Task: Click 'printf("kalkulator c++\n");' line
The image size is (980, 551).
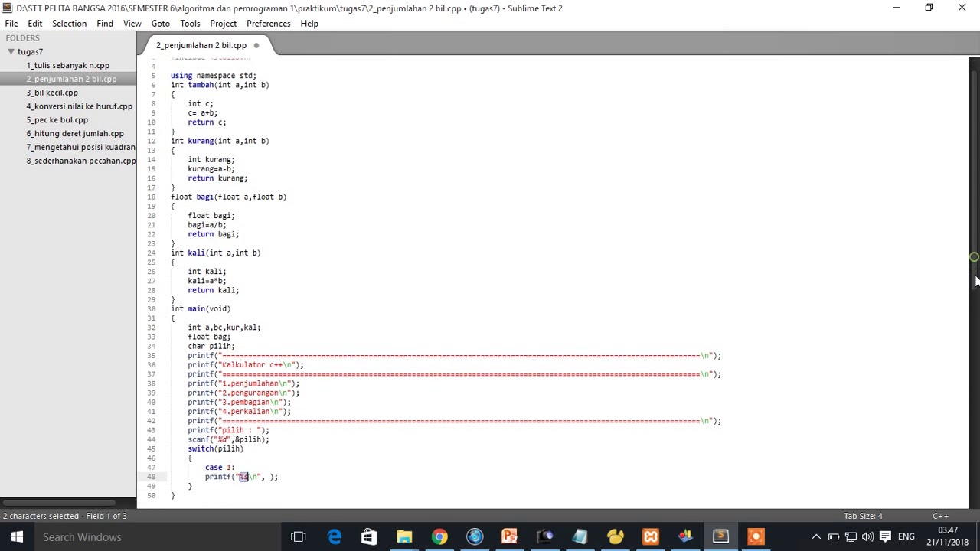Action: tap(246, 365)
